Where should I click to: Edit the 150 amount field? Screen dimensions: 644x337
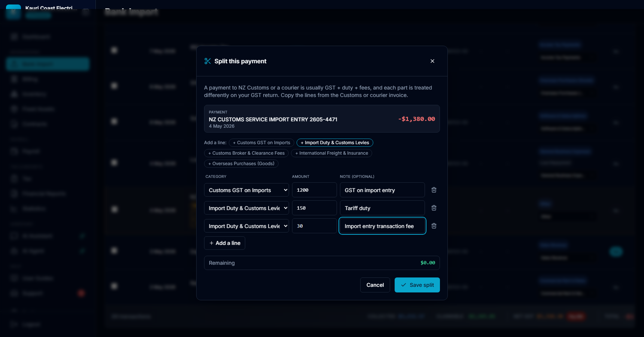pos(315,208)
